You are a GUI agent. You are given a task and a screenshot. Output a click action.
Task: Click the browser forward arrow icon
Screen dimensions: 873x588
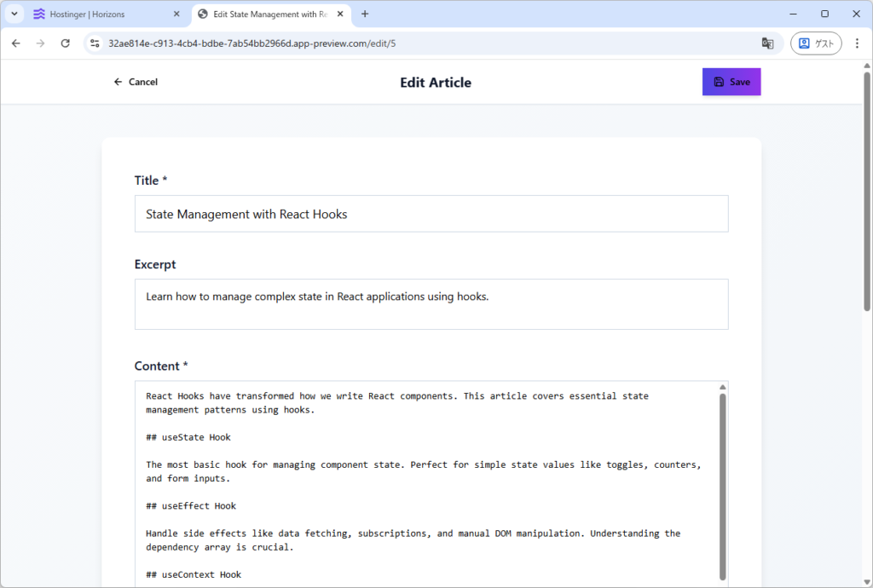click(x=40, y=43)
